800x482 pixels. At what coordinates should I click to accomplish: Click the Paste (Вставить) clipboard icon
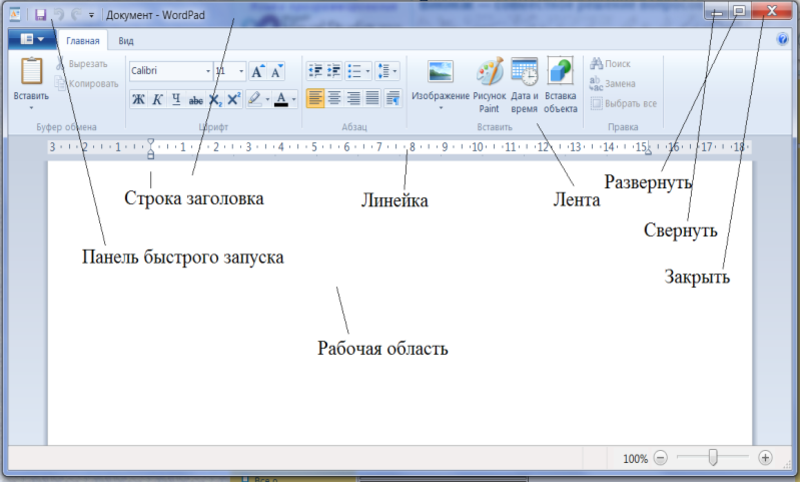pos(31,73)
